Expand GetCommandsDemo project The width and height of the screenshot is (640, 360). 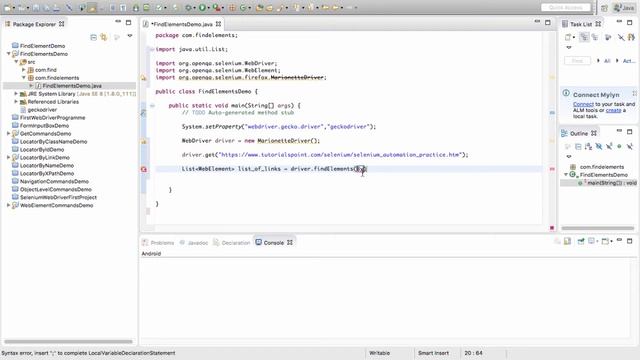coord(9,133)
